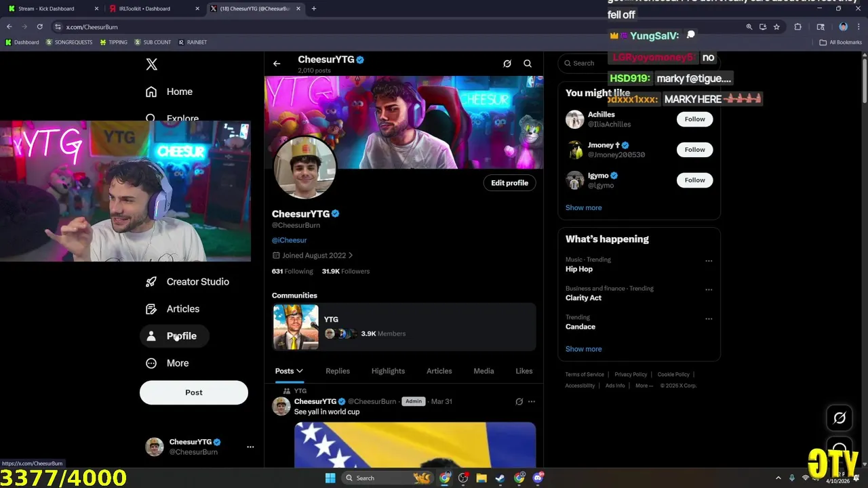The image size is (868, 488).
Task: Click the search magnifier in the profile header
Action: 528,64
